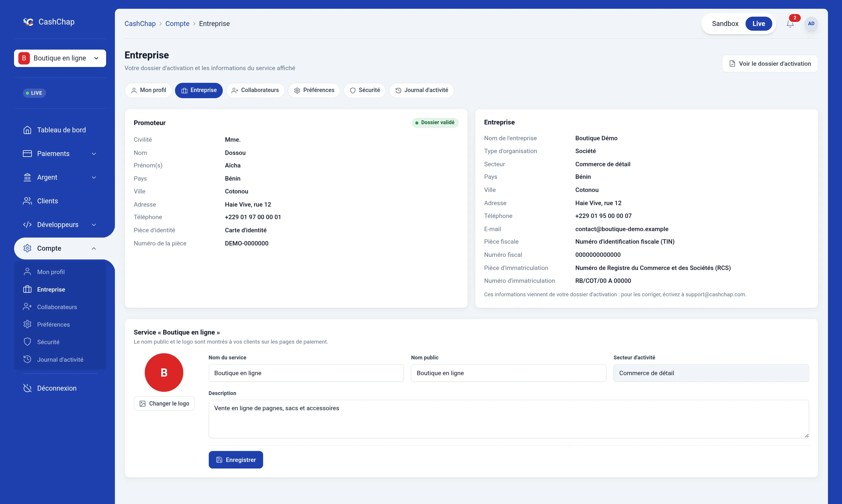This screenshot has width=842, height=504.
Task: Click the Préférences gear icon in sidebar submenu
Action: pyautogui.click(x=27, y=324)
